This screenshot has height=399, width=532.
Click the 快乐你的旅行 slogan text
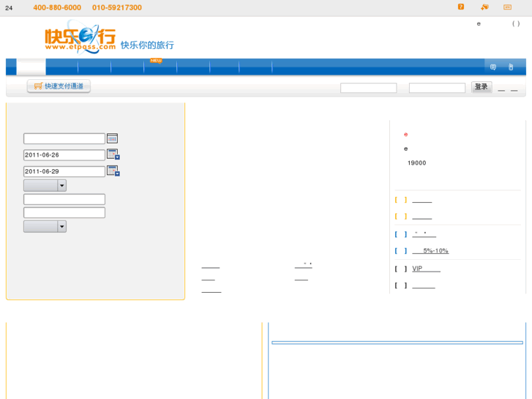(147, 45)
